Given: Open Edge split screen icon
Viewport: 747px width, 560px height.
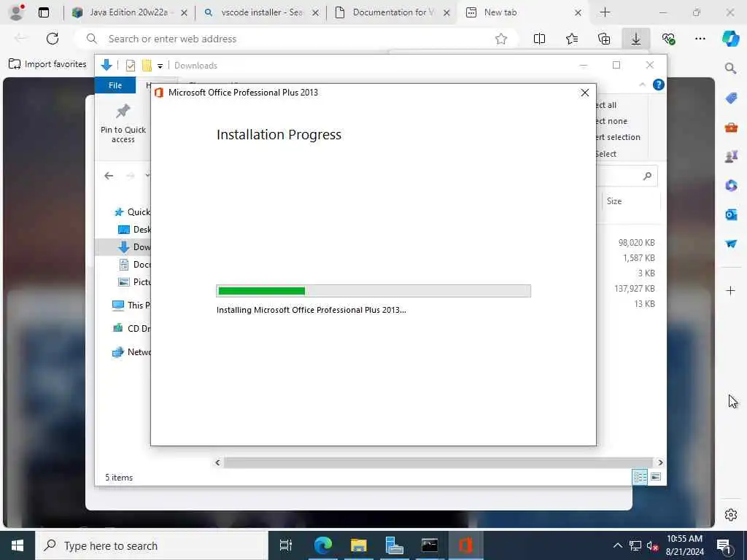Looking at the screenshot, I should pyautogui.click(x=539, y=39).
